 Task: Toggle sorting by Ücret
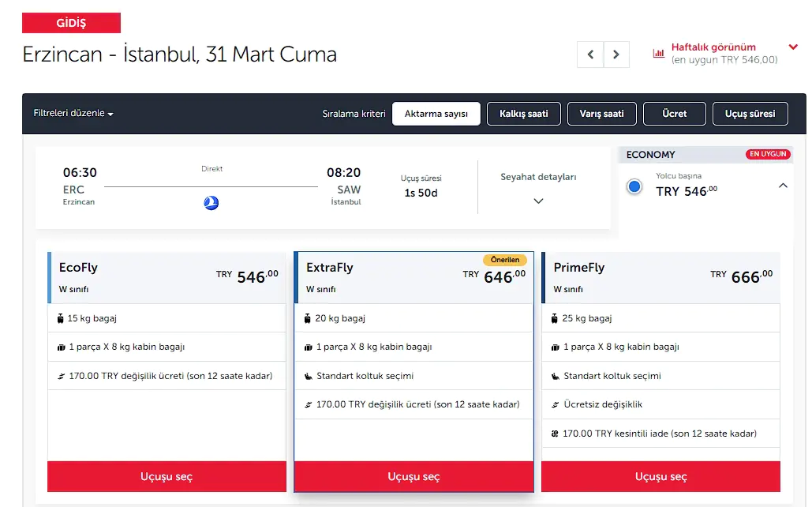tap(674, 113)
